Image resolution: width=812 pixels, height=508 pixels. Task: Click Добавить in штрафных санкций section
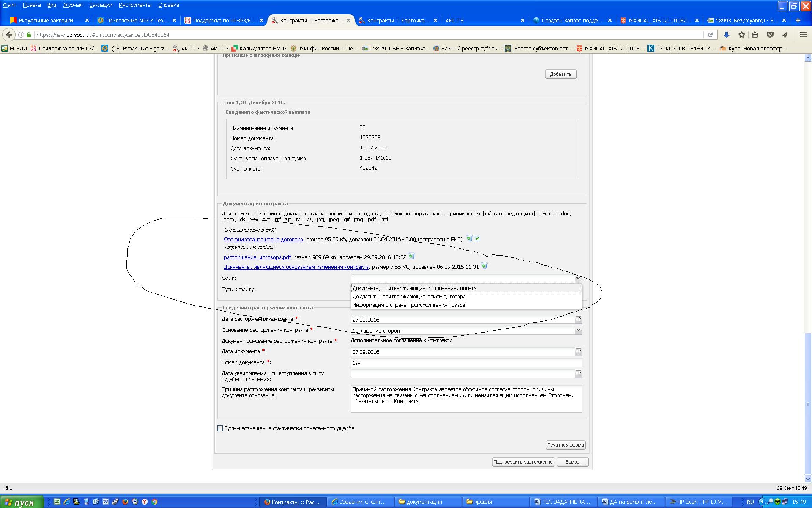[x=561, y=74]
